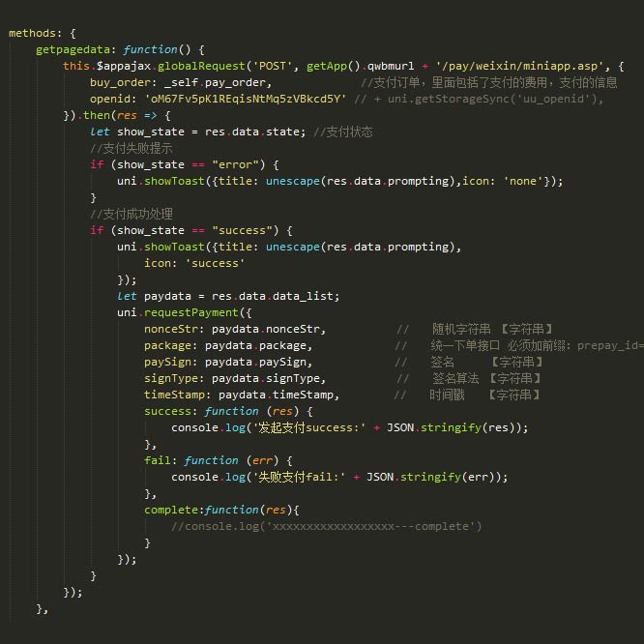Place cursor on getpagedata function name
644x644 pixels.
click(73, 49)
